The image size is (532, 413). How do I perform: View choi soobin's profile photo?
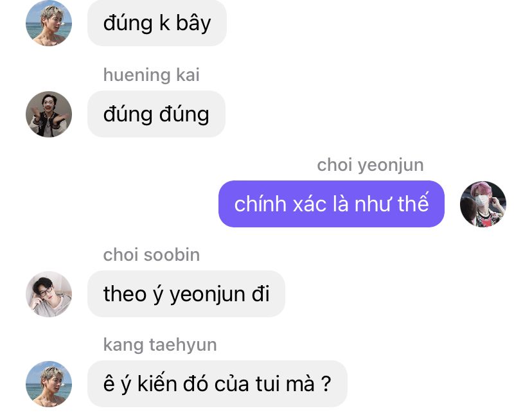click(x=49, y=294)
